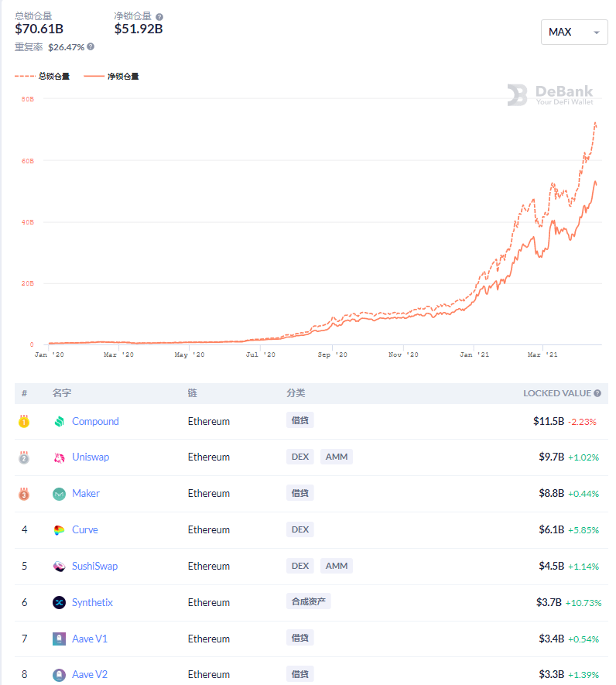Open the Curve protocol link
Screen dimensions: 616x685
point(85,529)
